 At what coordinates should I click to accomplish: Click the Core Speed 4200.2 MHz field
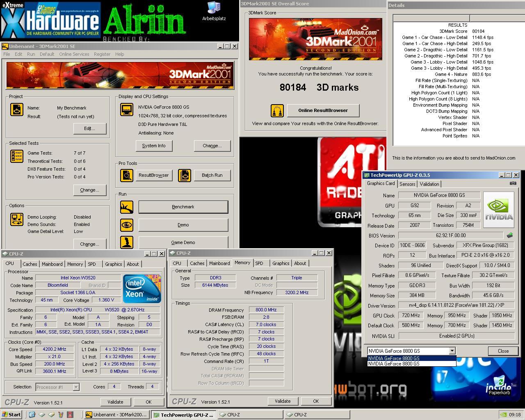[x=54, y=349]
